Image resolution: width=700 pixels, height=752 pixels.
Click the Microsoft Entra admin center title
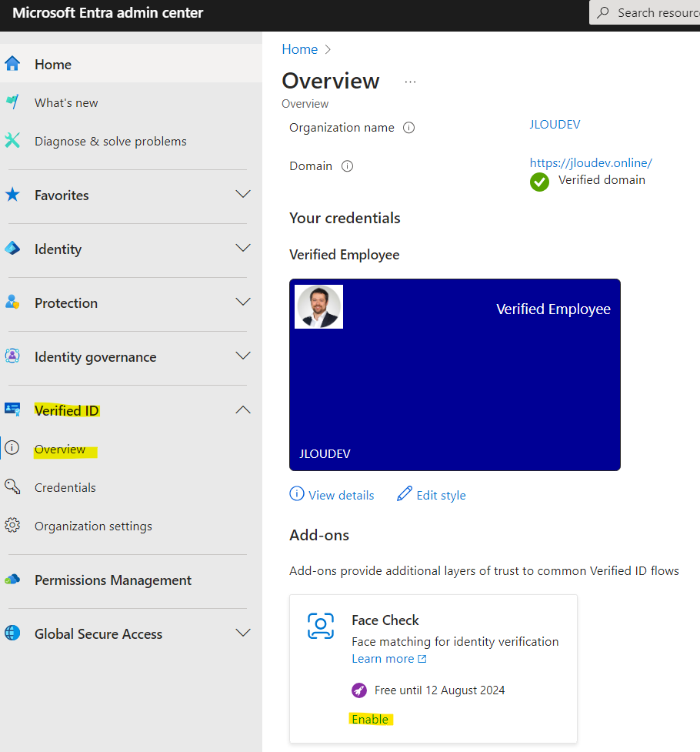[x=108, y=12]
